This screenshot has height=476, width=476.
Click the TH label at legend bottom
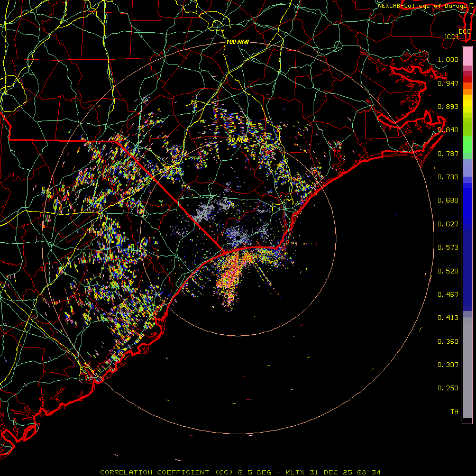(x=454, y=412)
